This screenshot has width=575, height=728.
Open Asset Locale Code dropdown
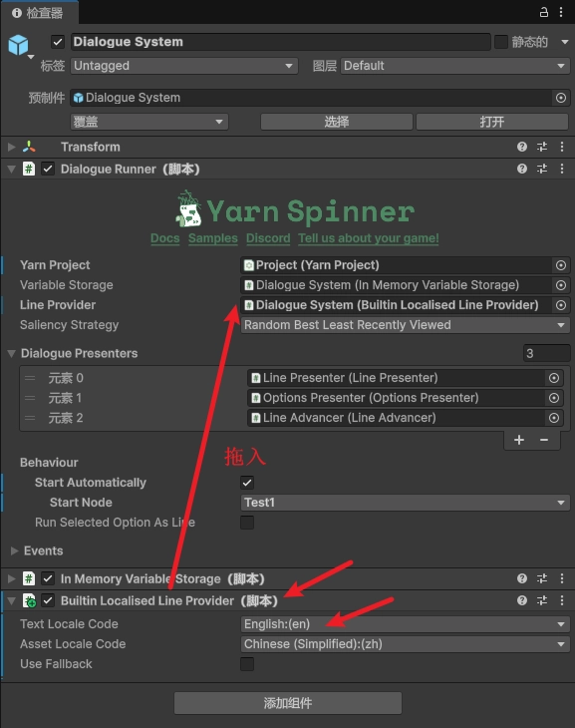[x=406, y=644]
